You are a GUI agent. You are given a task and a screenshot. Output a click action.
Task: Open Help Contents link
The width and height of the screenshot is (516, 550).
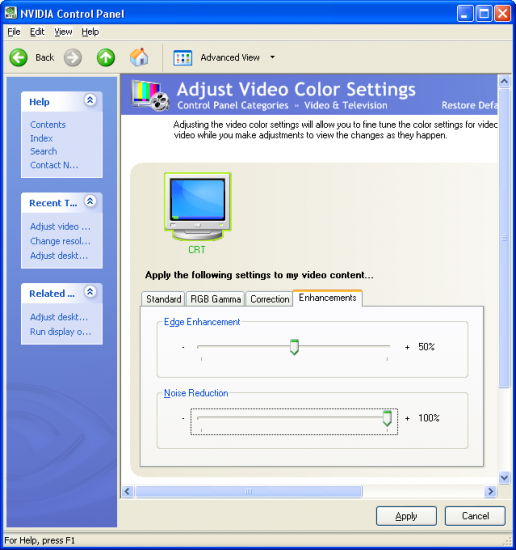point(48,125)
